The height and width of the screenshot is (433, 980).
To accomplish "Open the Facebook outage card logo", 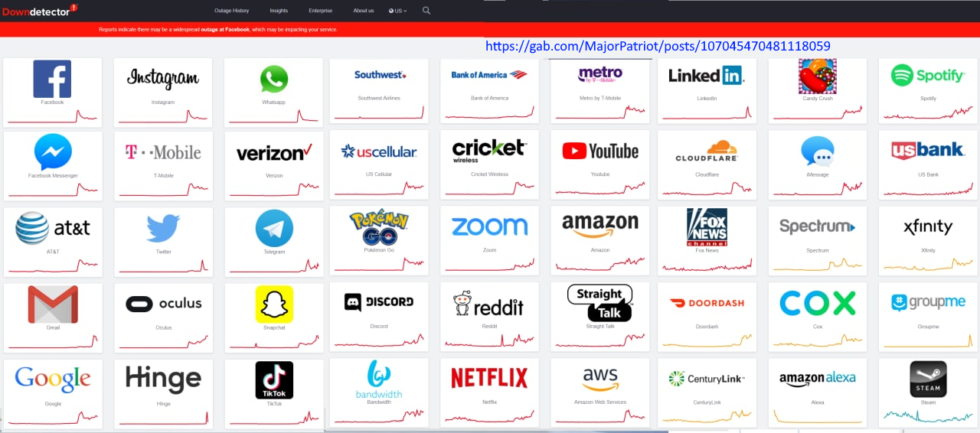I will [52, 79].
